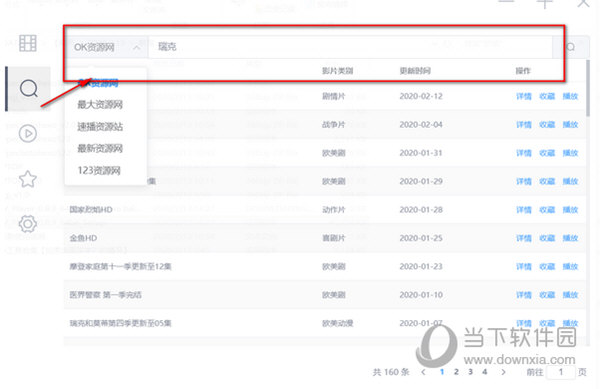600x389 pixels.
Task: Open the settings gear icon in sidebar
Action: pyautogui.click(x=28, y=224)
